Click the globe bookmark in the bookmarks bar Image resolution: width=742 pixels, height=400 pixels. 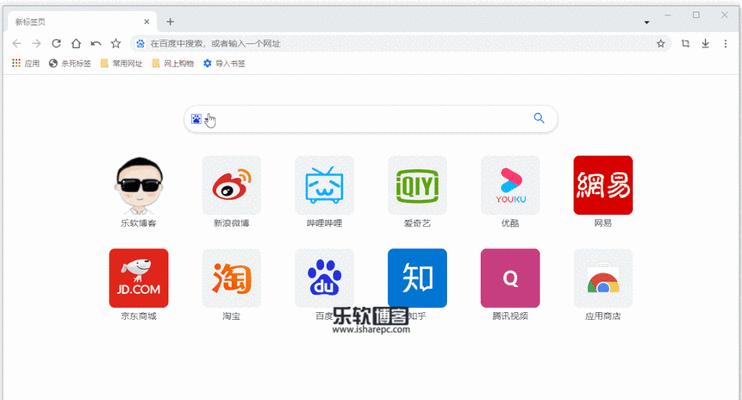click(70, 63)
